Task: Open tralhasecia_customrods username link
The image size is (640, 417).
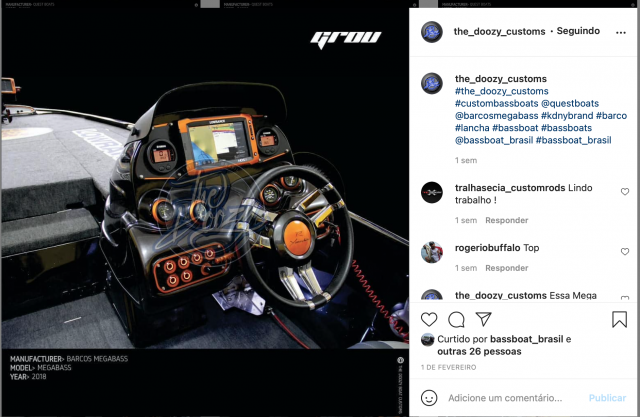Action: 510,188
